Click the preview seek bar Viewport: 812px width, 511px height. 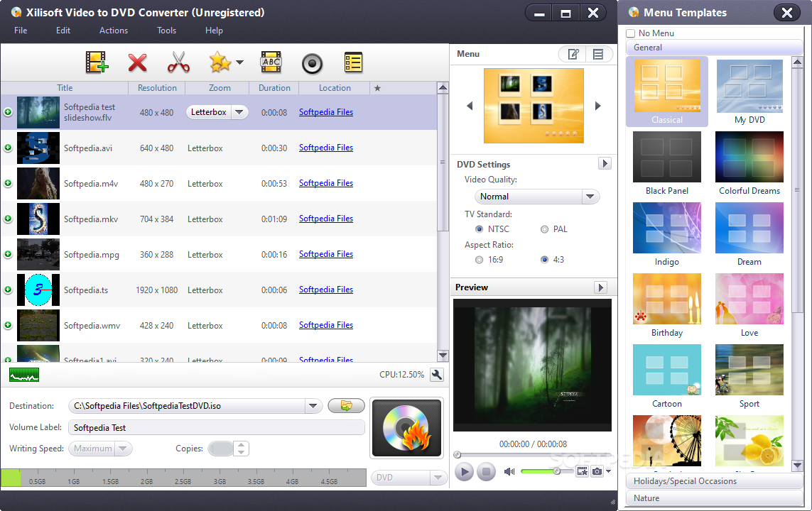tap(532, 455)
